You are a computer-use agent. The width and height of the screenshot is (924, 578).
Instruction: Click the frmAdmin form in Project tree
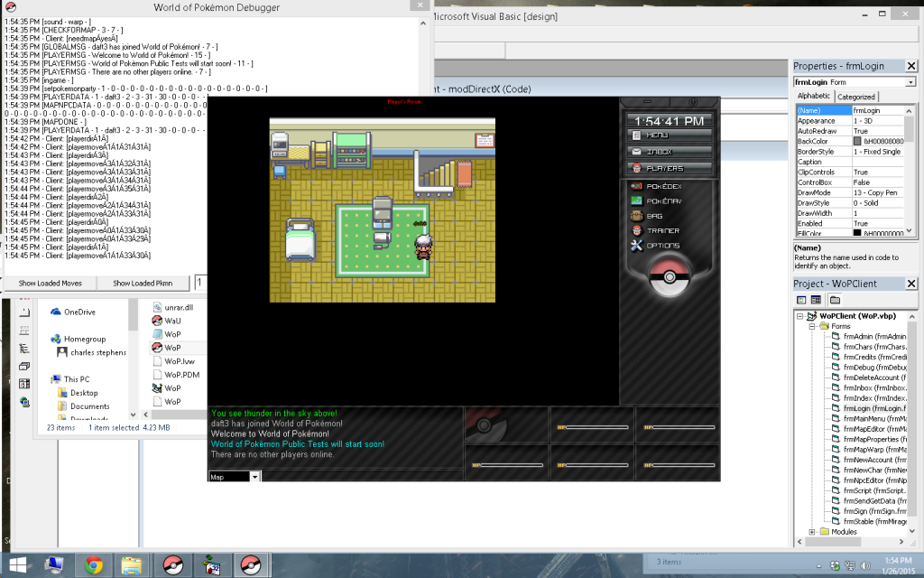pyautogui.click(x=869, y=336)
